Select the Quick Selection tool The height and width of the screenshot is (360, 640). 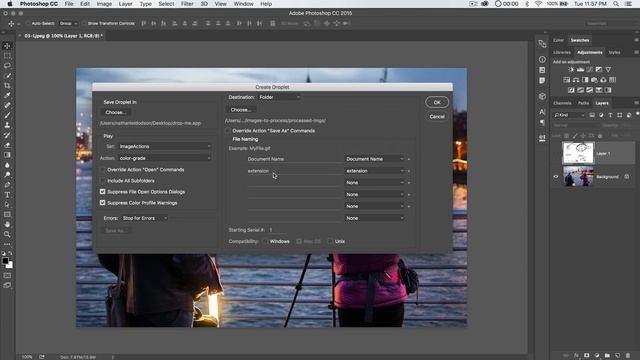(x=7, y=76)
